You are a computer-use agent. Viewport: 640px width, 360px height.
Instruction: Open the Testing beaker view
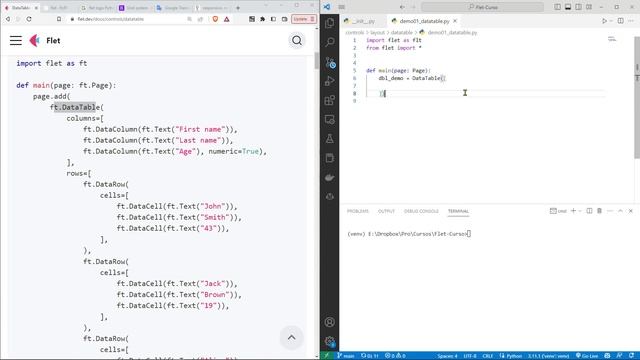coord(329,139)
